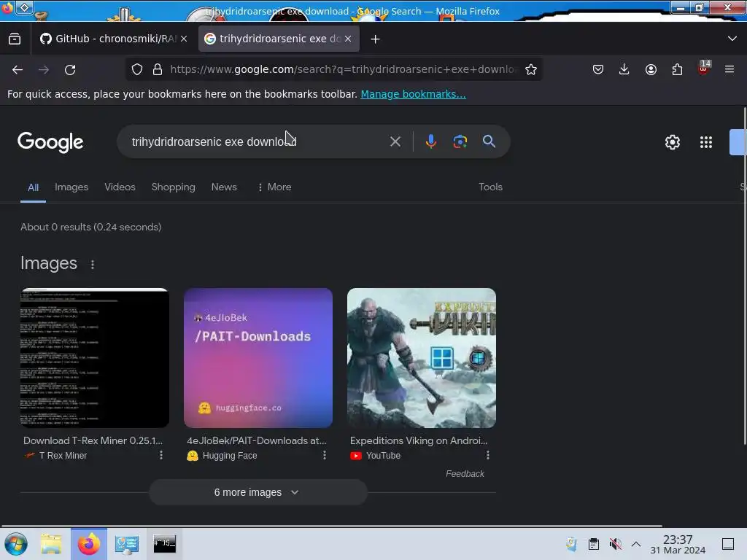Search by image with Google Lens
Image resolution: width=747 pixels, height=560 pixels.
[x=460, y=141]
